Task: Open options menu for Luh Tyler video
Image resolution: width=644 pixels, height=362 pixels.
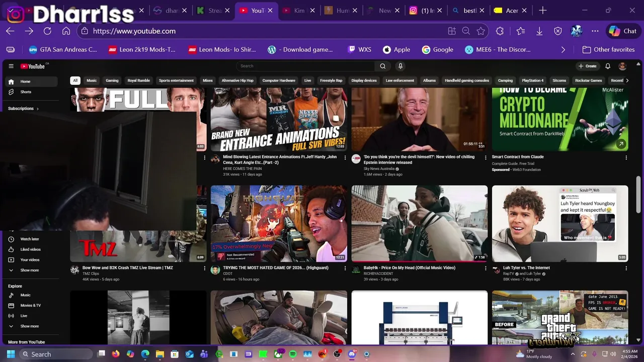Action: [626, 268]
